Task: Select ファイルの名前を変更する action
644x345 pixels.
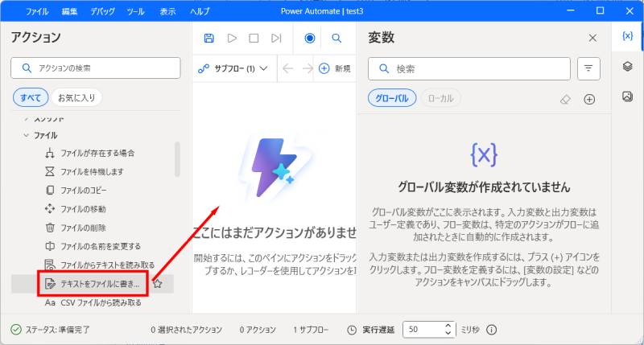Action: pos(93,246)
